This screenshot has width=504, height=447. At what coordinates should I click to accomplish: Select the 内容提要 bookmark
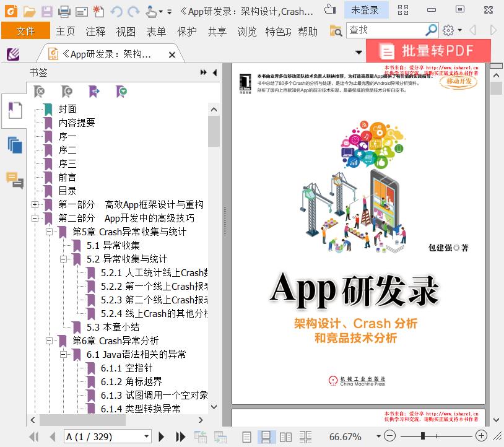click(77, 123)
